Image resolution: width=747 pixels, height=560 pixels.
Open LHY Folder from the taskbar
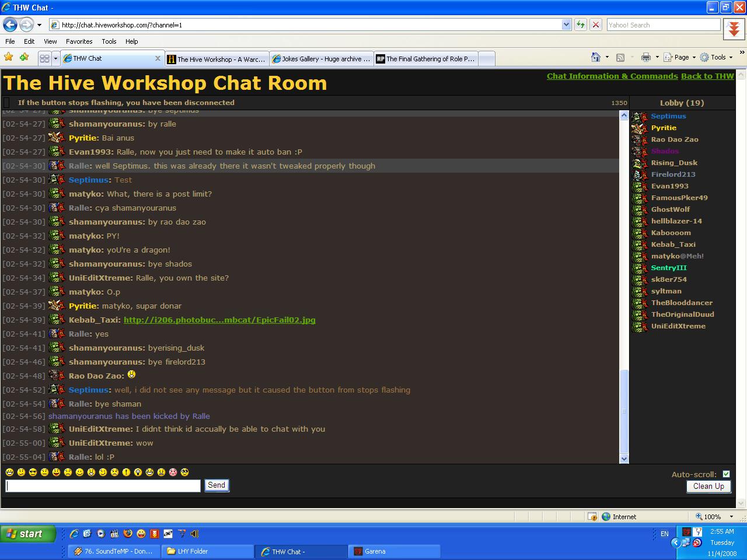point(208,551)
